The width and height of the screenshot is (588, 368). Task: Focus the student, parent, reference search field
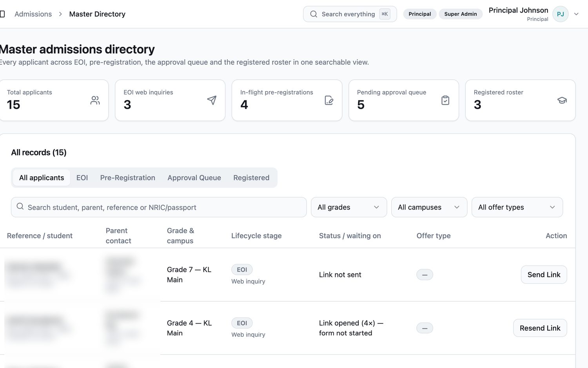pos(159,207)
